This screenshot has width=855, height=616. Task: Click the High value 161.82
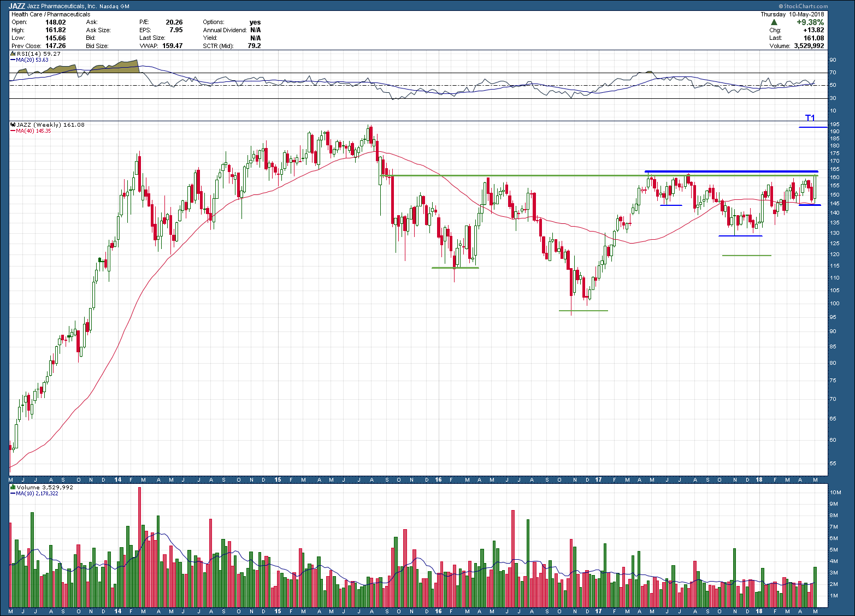click(55, 30)
